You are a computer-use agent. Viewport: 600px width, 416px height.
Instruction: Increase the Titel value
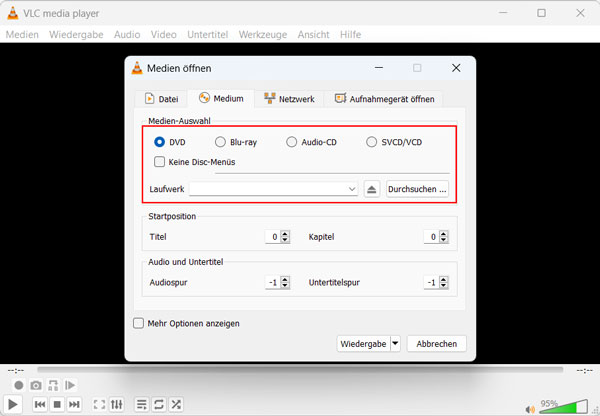pyautogui.click(x=285, y=233)
